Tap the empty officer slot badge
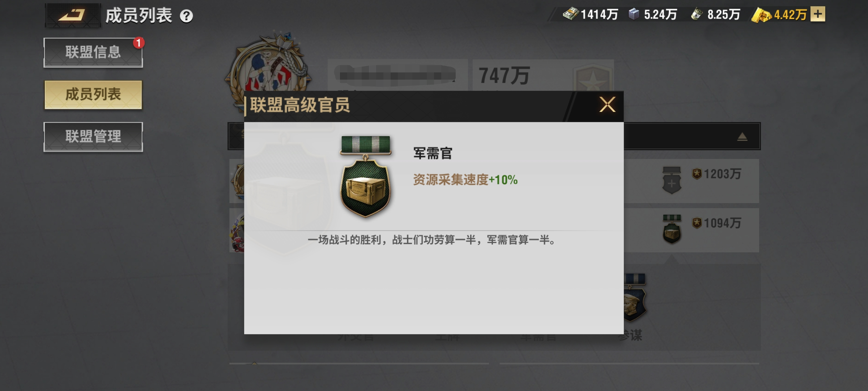The width and height of the screenshot is (868, 391). pos(672,180)
